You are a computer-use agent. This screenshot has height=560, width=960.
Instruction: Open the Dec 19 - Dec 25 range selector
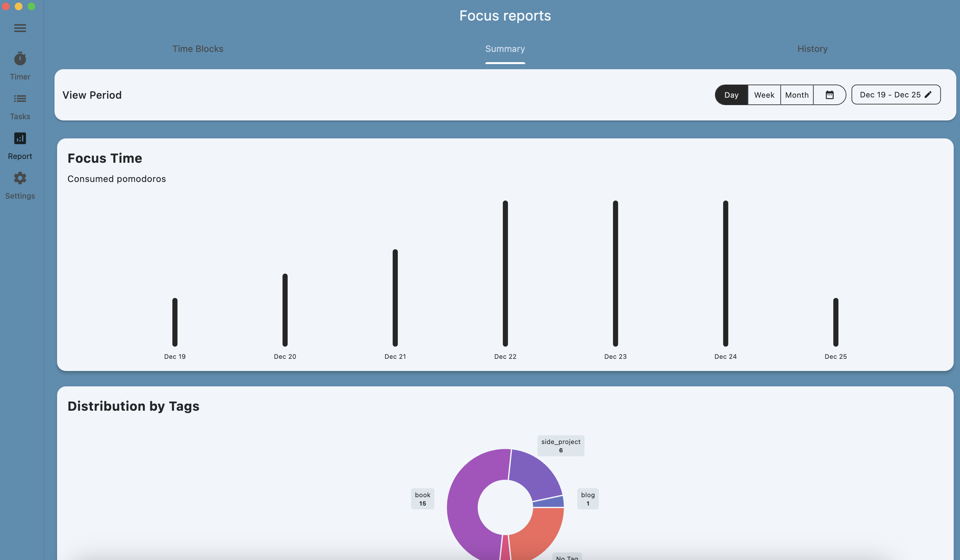[x=890, y=95]
